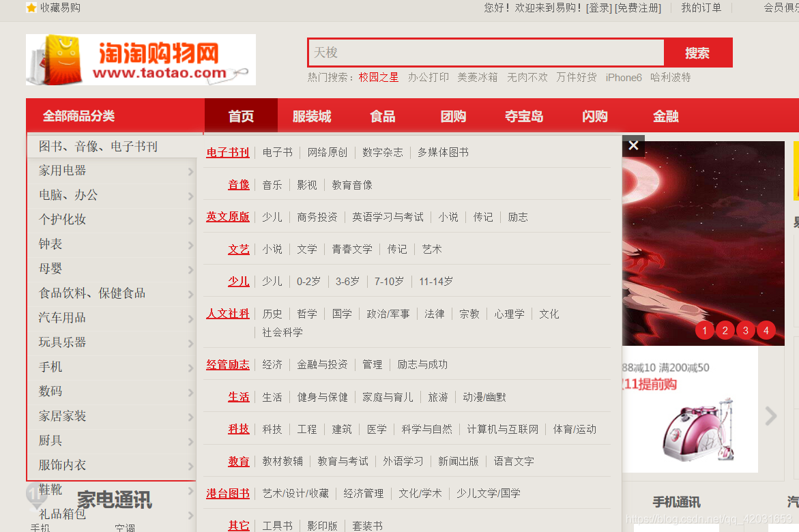Click the hot search 哈利波特
Screen dimensions: 799x532
click(x=671, y=78)
